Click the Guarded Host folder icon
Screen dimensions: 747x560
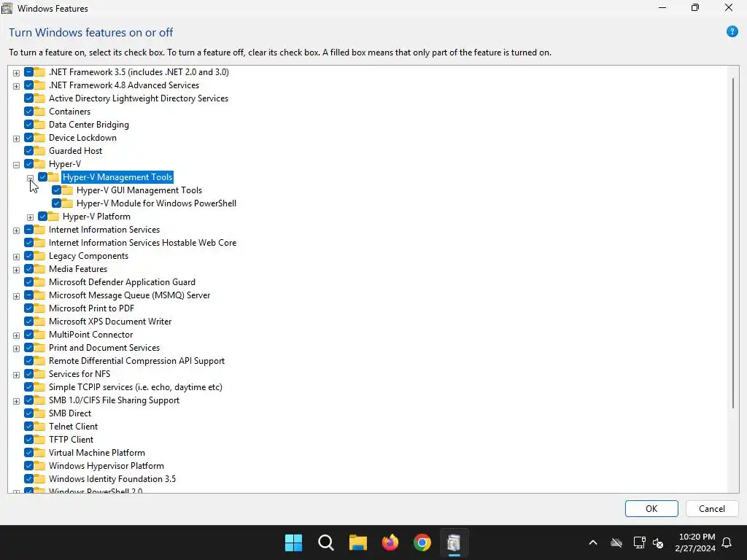pyautogui.click(x=40, y=151)
